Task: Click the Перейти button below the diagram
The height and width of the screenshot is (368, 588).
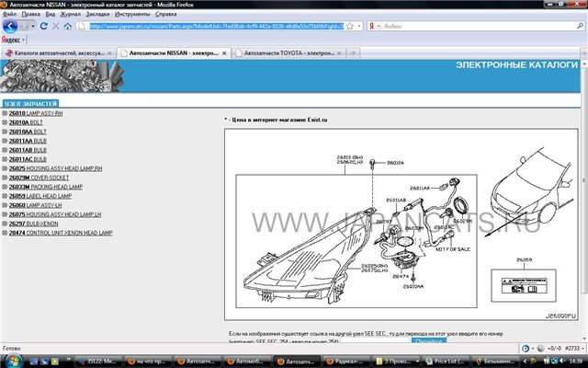Action: coord(429,340)
